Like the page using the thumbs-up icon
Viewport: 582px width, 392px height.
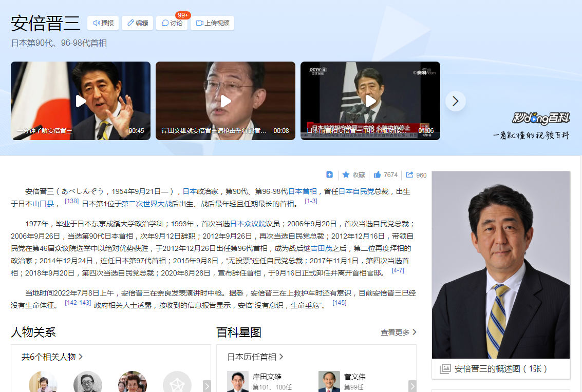point(379,174)
